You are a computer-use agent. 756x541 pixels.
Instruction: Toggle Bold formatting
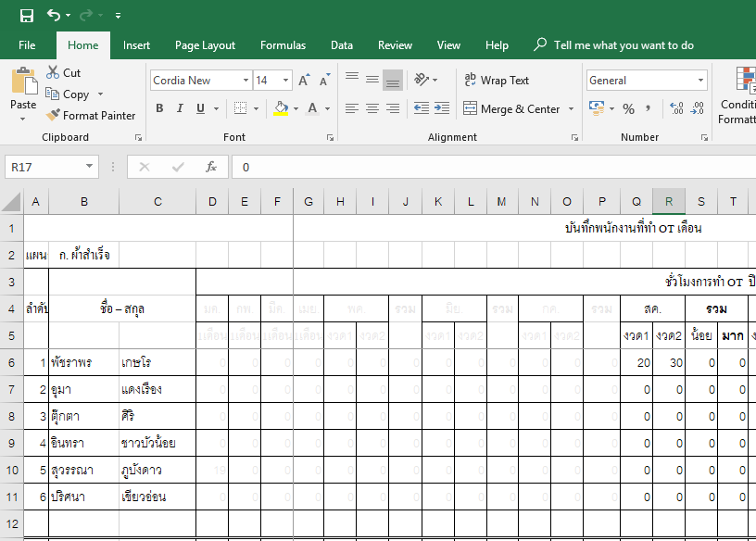click(x=159, y=108)
